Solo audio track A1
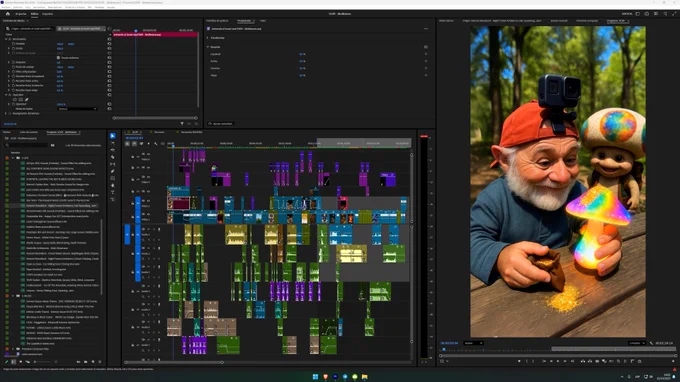Screen dimensions: 680x382 154,229
